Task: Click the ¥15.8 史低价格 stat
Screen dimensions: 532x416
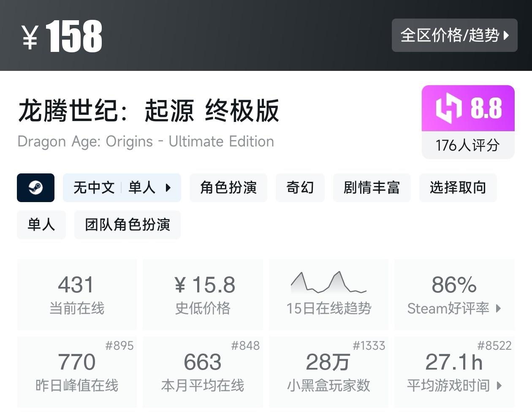Action: point(203,294)
